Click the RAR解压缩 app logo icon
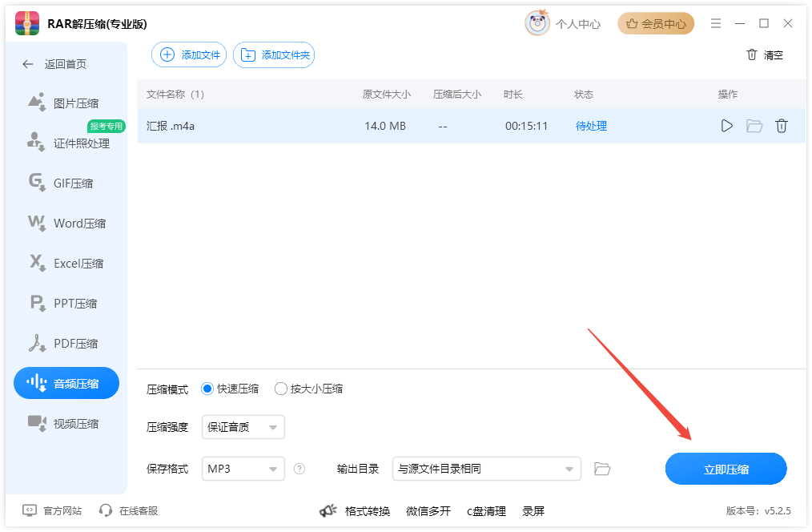 (27, 23)
